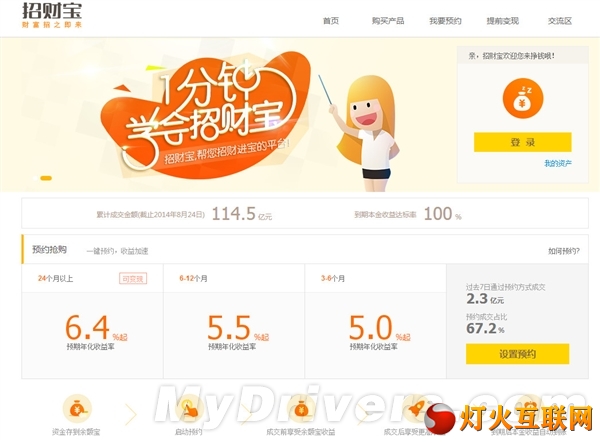The width and height of the screenshot is (600, 443).
Task: Visit the 交流区 section
Action: [560, 21]
